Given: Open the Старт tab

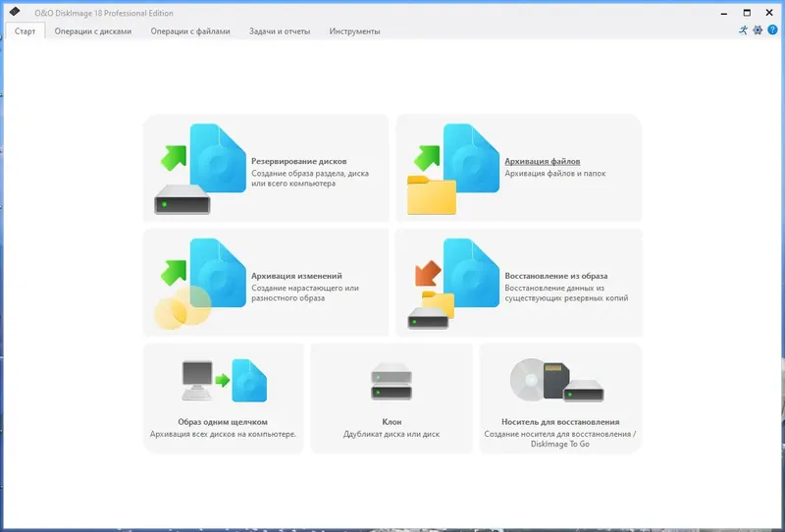Looking at the screenshot, I should (x=26, y=31).
